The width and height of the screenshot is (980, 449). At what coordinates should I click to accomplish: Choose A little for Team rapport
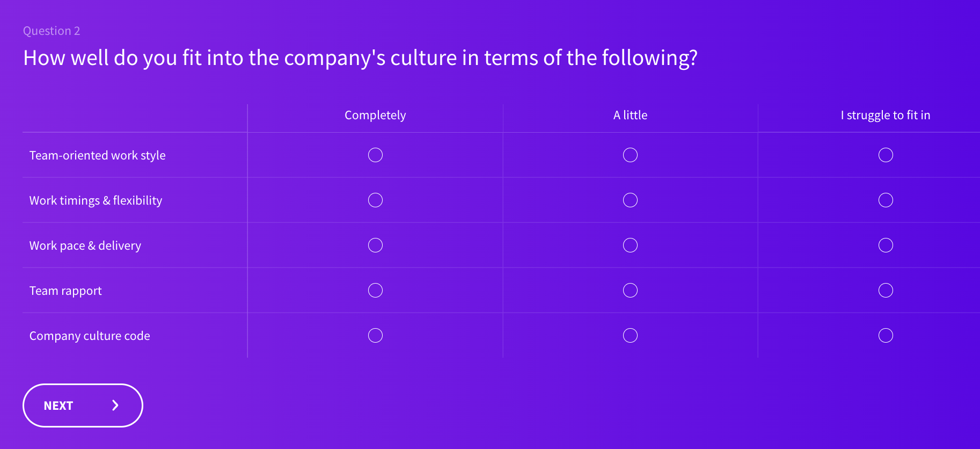630,291
